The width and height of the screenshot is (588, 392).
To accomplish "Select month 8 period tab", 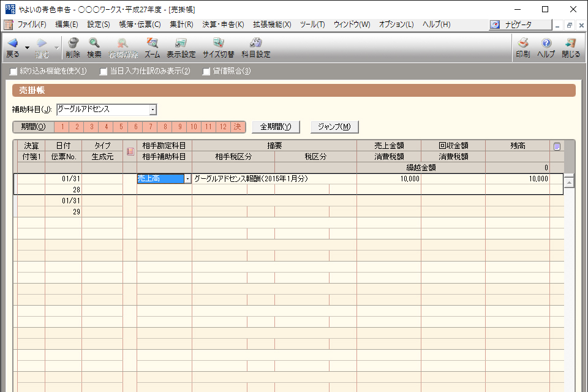I will tap(165, 127).
